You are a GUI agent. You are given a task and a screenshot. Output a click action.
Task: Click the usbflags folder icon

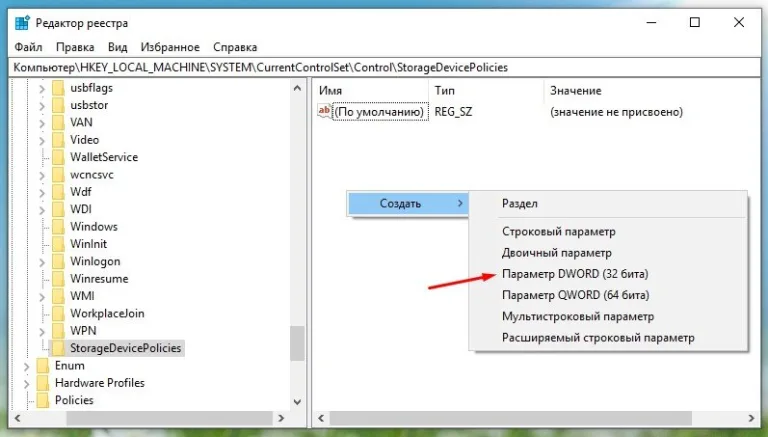58,88
